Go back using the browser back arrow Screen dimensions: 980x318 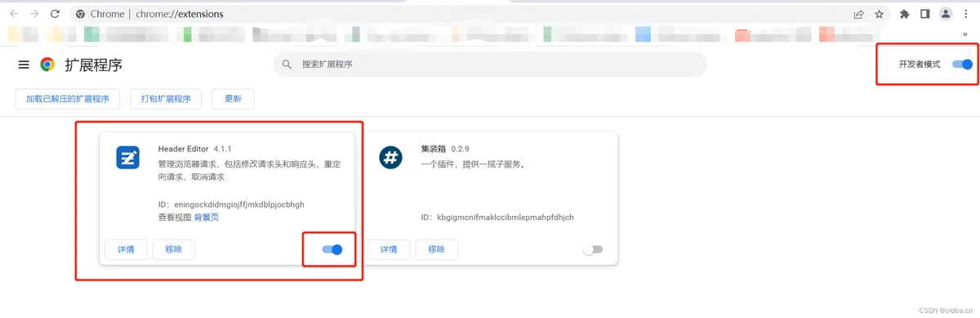tap(15, 14)
